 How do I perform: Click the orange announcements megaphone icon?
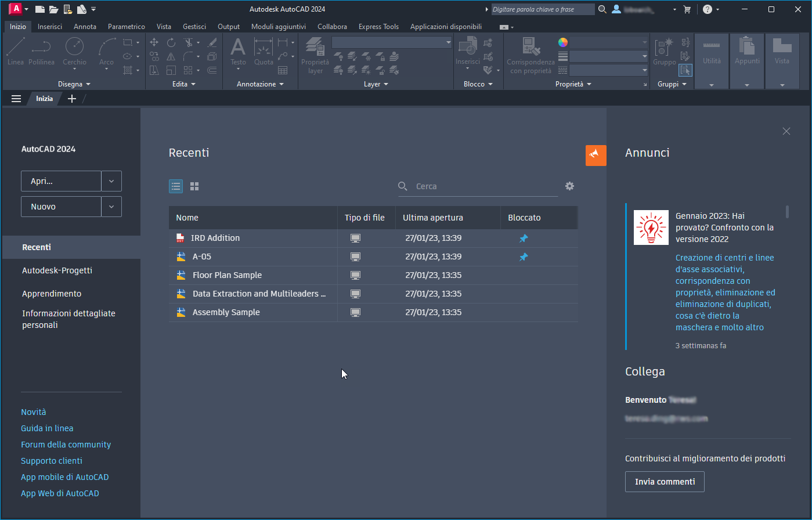coord(596,156)
